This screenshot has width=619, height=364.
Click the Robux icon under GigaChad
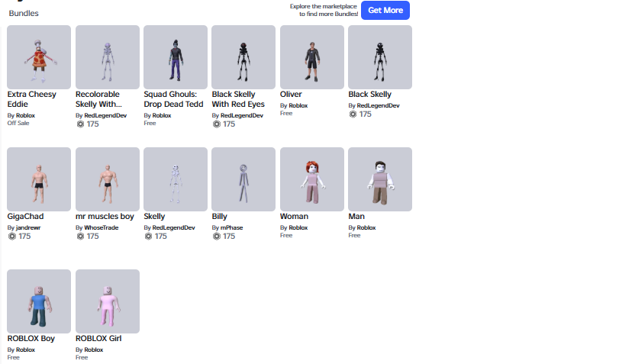(12, 236)
